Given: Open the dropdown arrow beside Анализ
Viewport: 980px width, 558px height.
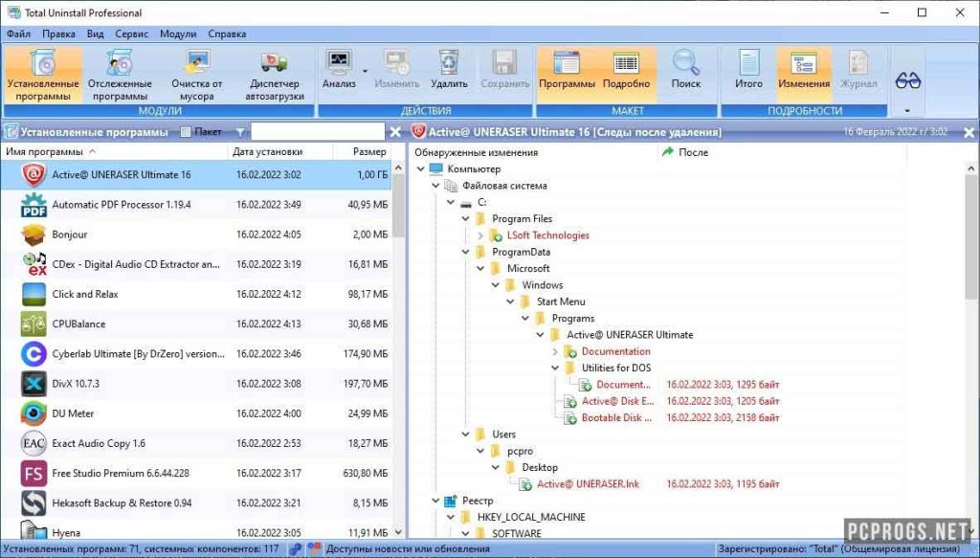Looking at the screenshot, I should [x=365, y=71].
